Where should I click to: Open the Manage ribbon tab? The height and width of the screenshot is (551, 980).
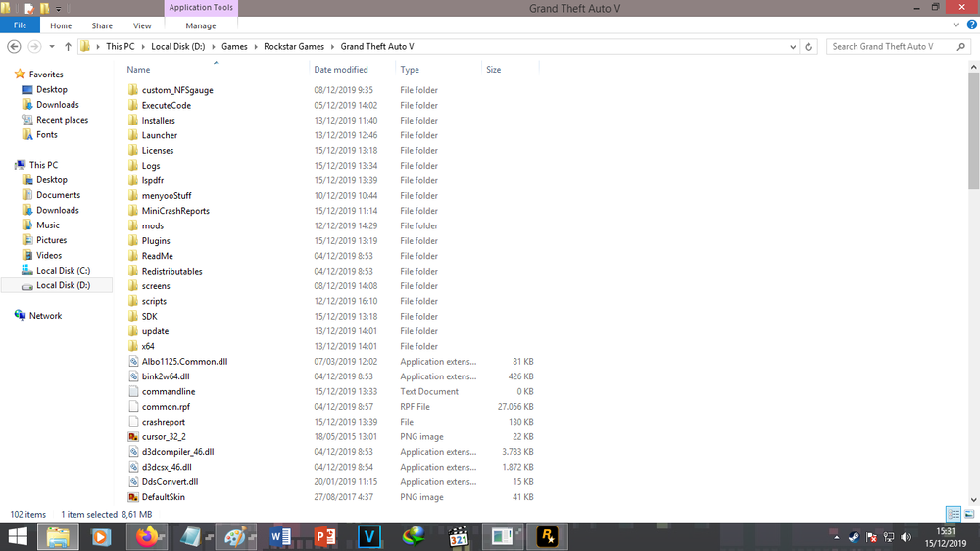pyautogui.click(x=201, y=25)
